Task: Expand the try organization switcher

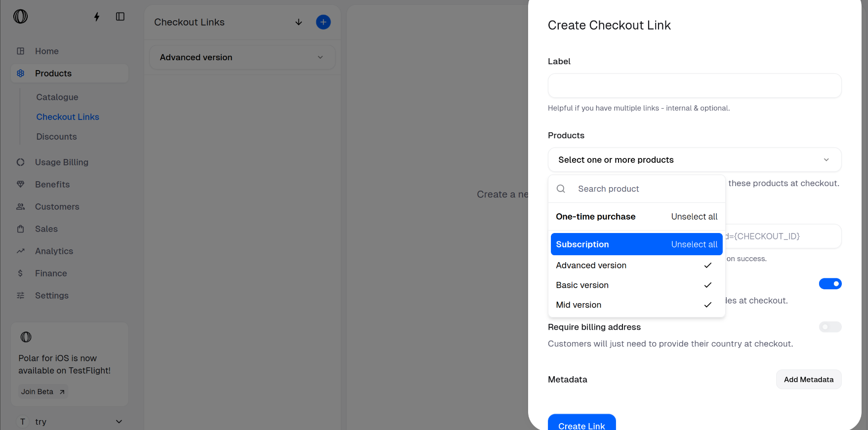Action: point(70,422)
